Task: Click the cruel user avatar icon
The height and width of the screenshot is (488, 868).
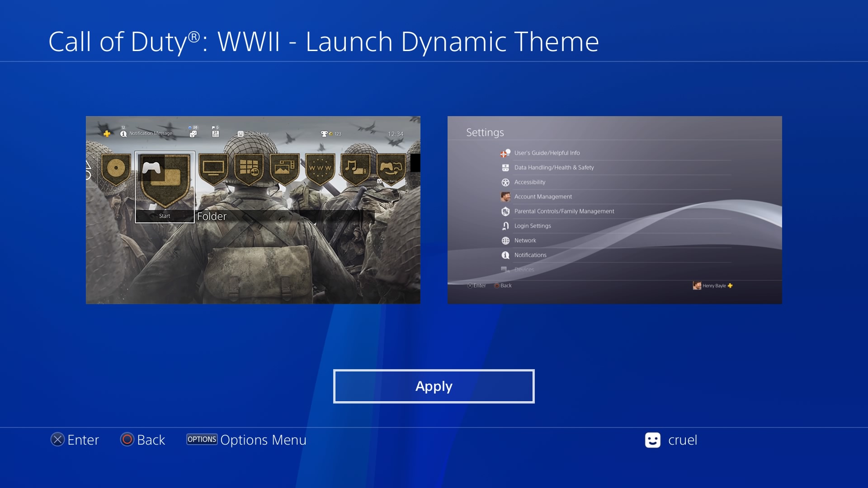Action: [653, 440]
